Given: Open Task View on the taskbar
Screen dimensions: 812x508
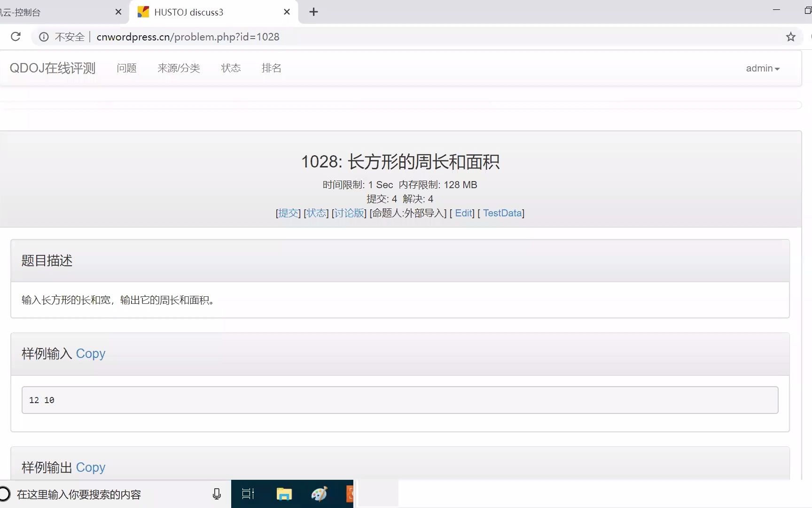Looking at the screenshot, I should (x=248, y=494).
